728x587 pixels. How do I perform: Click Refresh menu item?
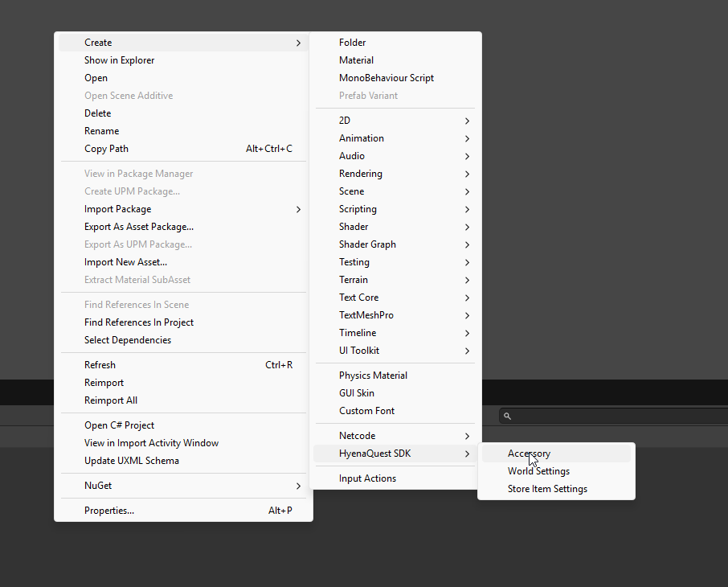183,365
